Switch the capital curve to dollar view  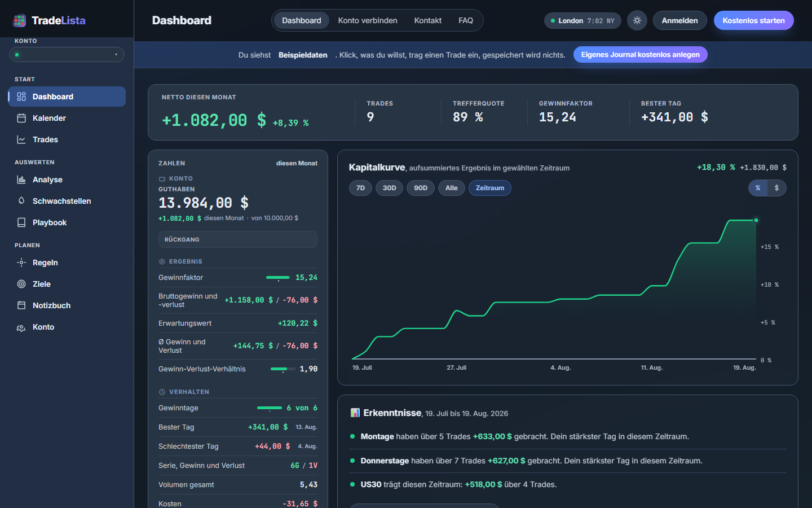[776, 188]
